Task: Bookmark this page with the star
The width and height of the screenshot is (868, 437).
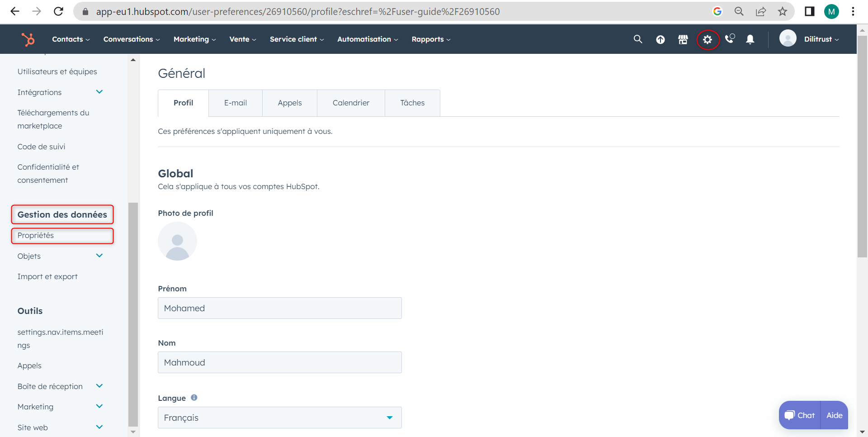Action: coord(783,11)
